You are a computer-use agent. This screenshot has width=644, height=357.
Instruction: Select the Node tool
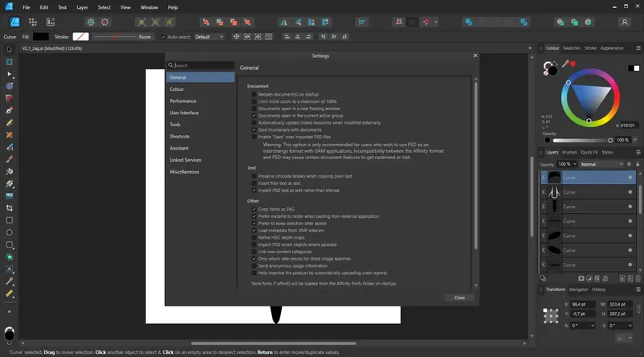9,74
